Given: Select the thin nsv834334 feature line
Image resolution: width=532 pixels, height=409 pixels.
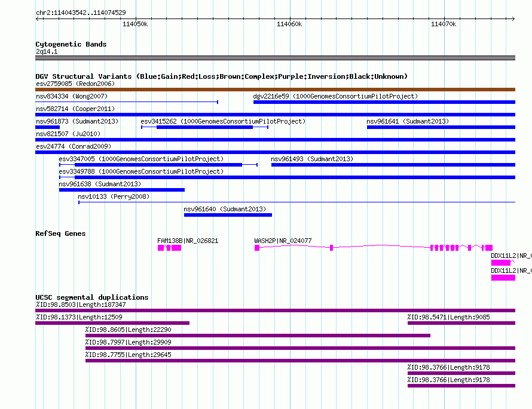Looking at the screenshot, I should (x=127, y=102).
